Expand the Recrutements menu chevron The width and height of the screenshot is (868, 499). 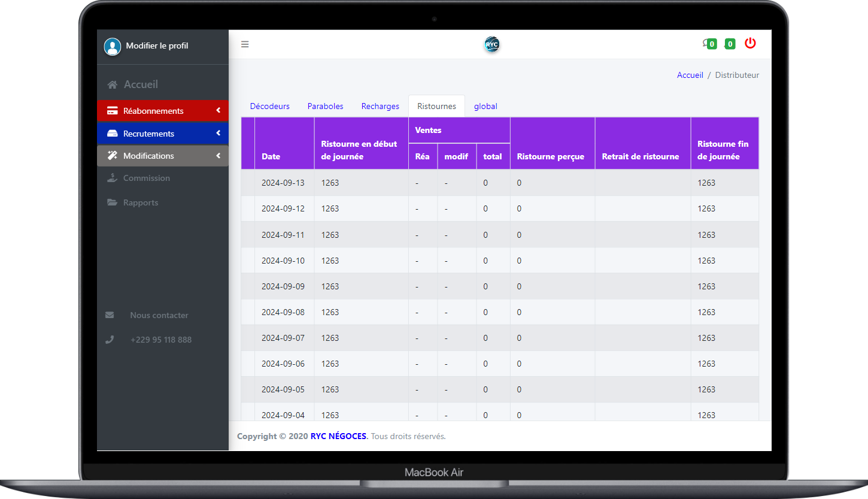218,133
